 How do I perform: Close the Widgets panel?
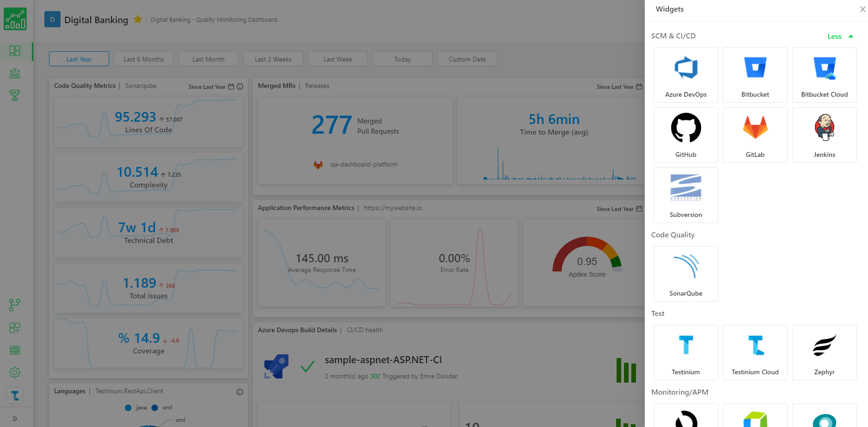point(862,9)
